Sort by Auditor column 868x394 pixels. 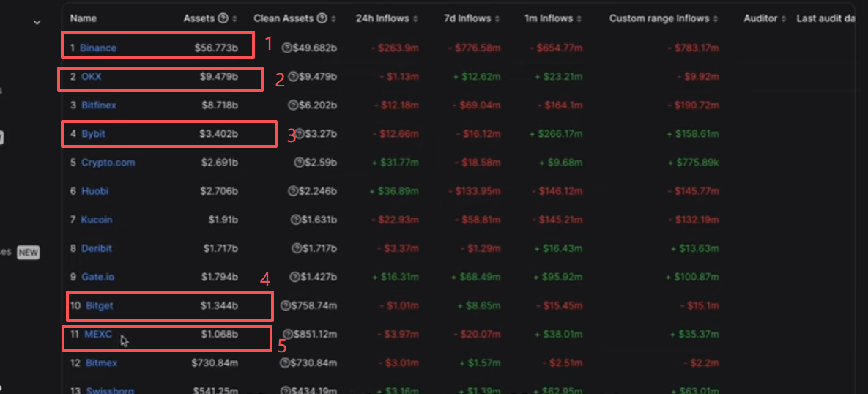[x=783, y=18]
